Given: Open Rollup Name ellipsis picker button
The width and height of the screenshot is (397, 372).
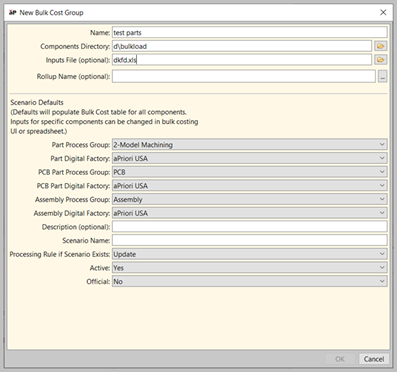Looking at the screenshot, I should [382, 76].
